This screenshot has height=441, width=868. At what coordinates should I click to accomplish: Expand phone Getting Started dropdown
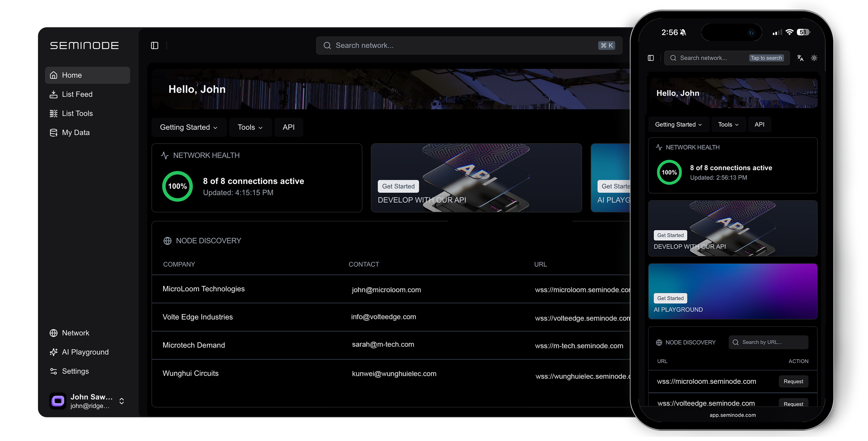point(678,124)
